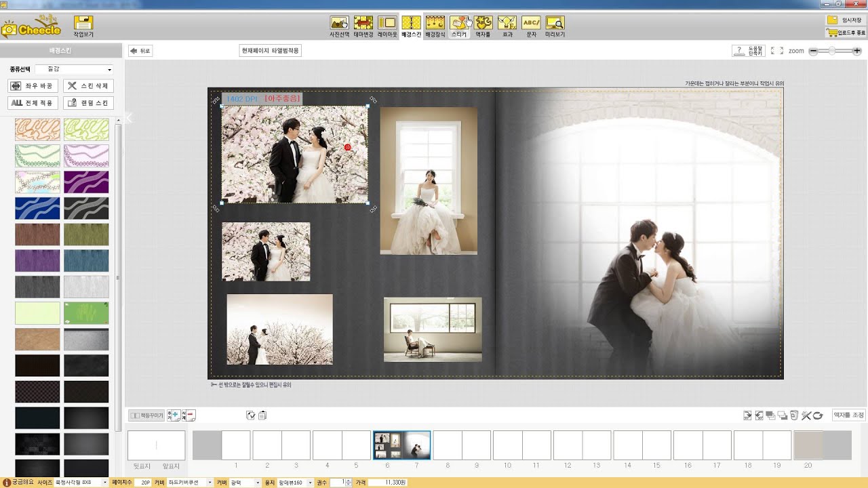Click the add page plus icon
The width and height of the screenshot is (868, 488).
pos(174,415)
